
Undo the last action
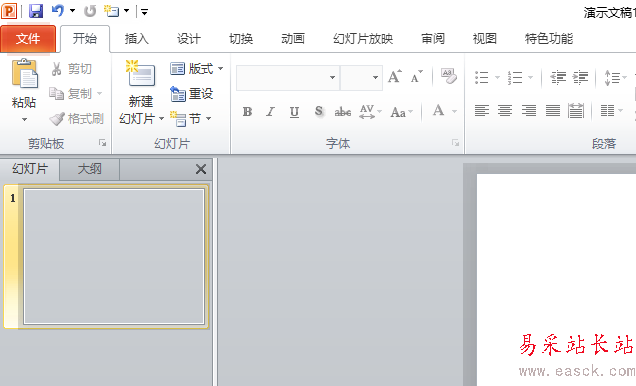(x=57, y=11)
